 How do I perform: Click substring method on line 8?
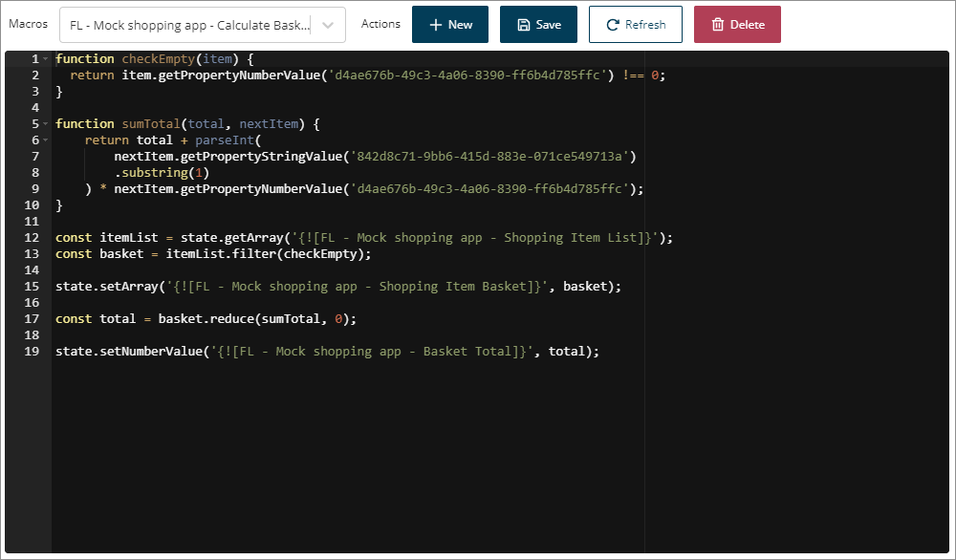click(x=158, y=173)
